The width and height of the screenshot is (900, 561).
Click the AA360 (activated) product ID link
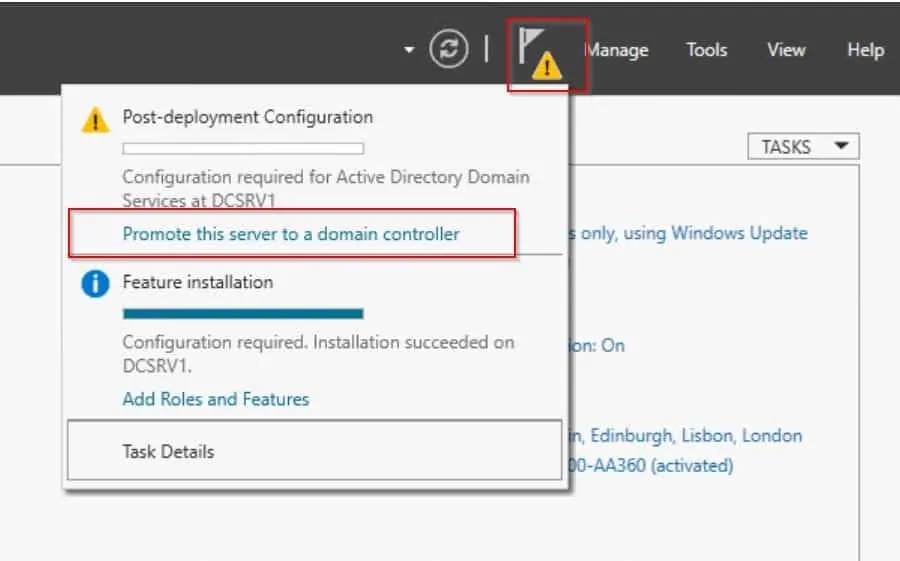pyautogui.click(x=650, y=465)
